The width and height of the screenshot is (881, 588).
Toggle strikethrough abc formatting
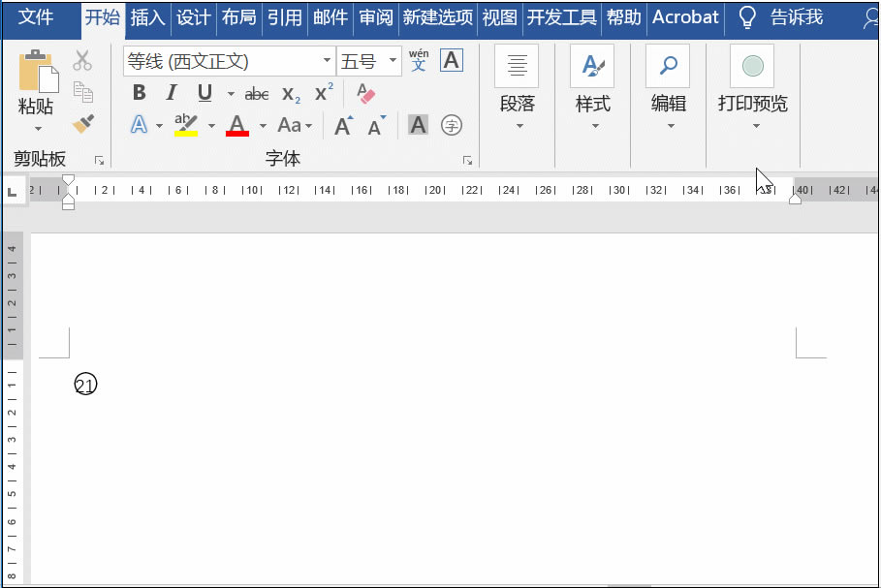(256, 94)
